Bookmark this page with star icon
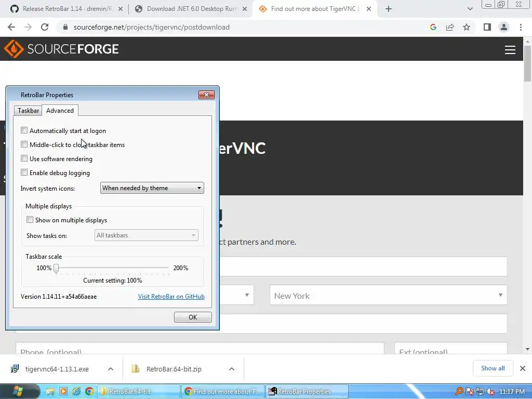532x399 pixels. click(467, 27)
